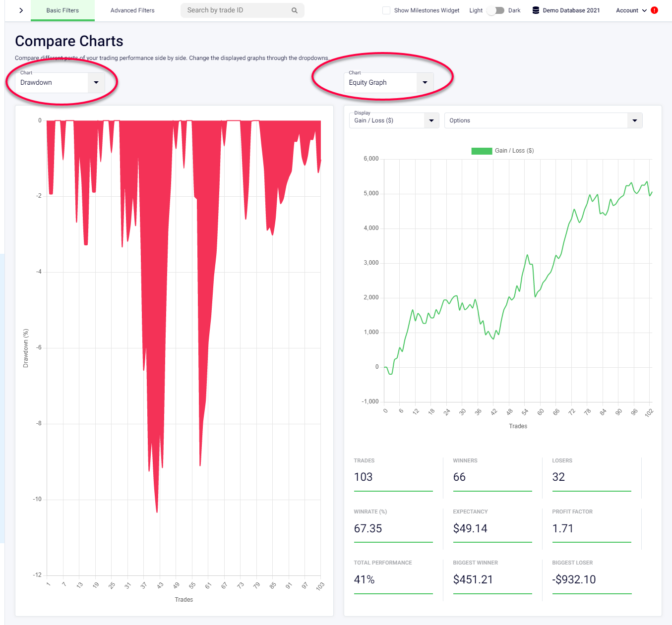This screenshot has height=625, width=672.
Task: Open the Account menu
Action: (x=627, y=10)
